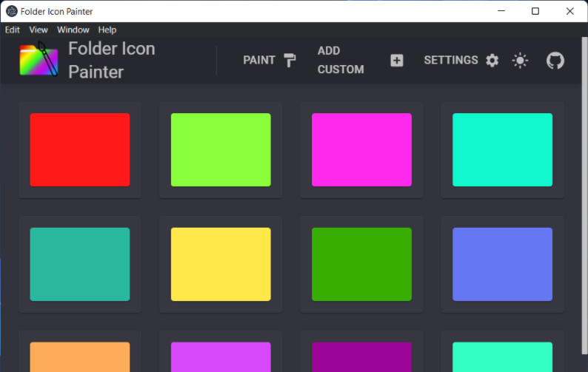Viewport: 588px width, 372px height.
Task: Click the plus box Add Custom icon
Action: click(397, 61)
